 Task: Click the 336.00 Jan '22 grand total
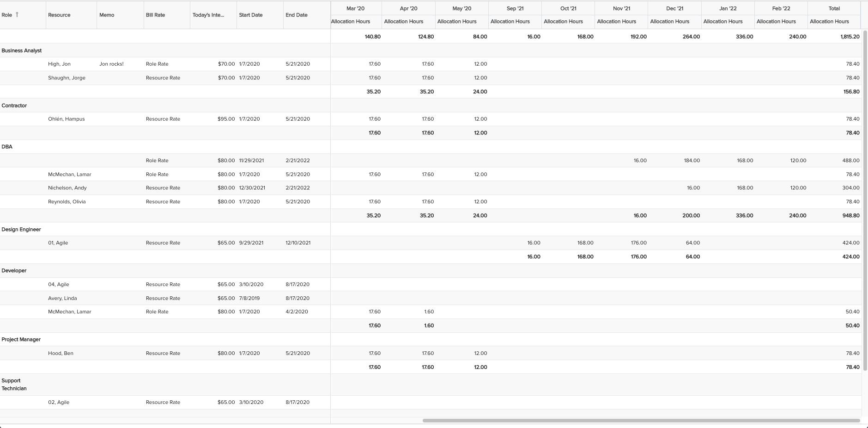pos(744,37)
